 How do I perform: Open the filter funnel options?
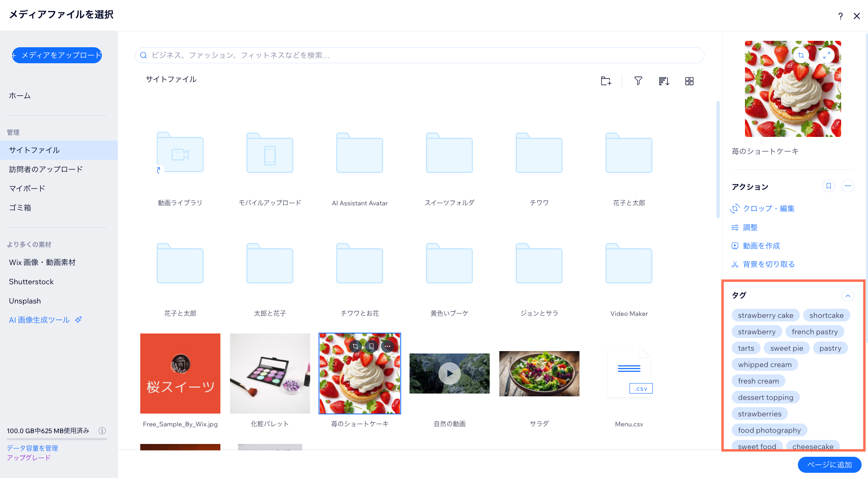pos(638,81)
